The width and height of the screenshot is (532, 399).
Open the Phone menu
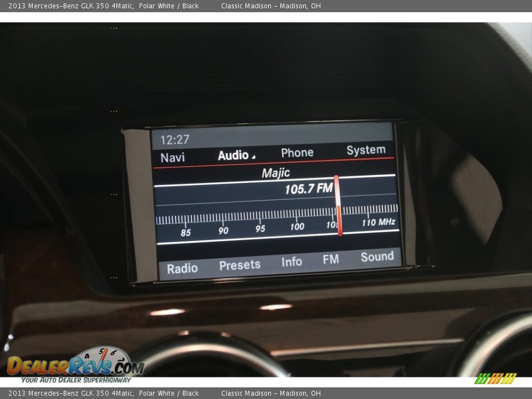pos(297,153)
